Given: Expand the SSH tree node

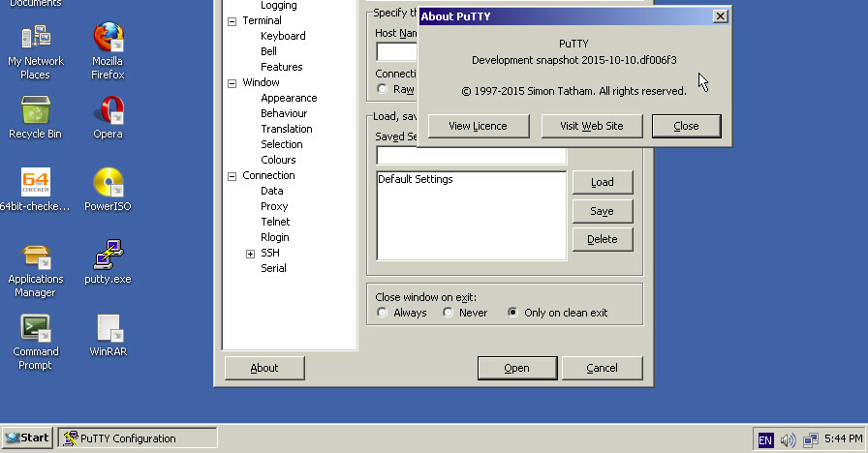Looking at the screenshot, I should tap(250, 254).
